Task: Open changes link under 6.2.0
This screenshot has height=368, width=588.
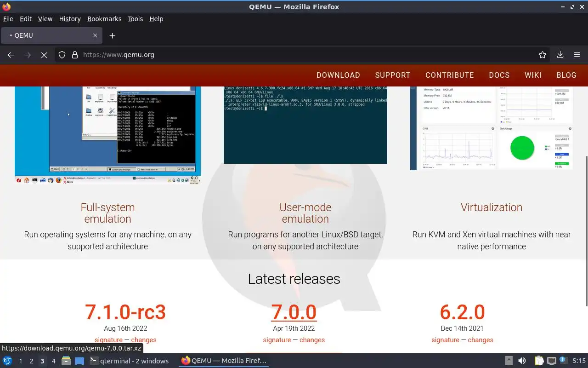Action: click(x=481, y=340)
